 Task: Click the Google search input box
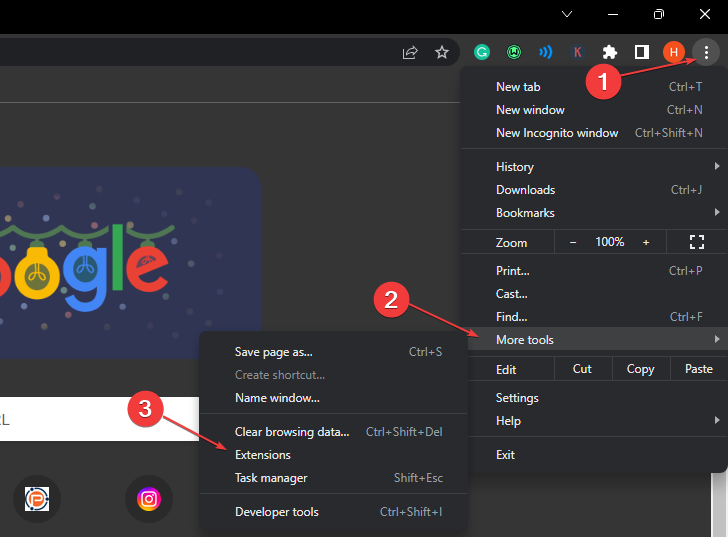tap(99, 419)
